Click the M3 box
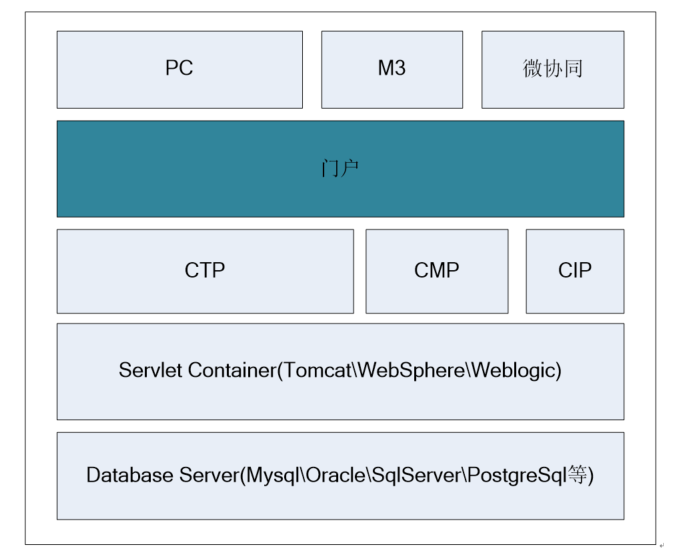The image size is (684, 549). point(391,69)
